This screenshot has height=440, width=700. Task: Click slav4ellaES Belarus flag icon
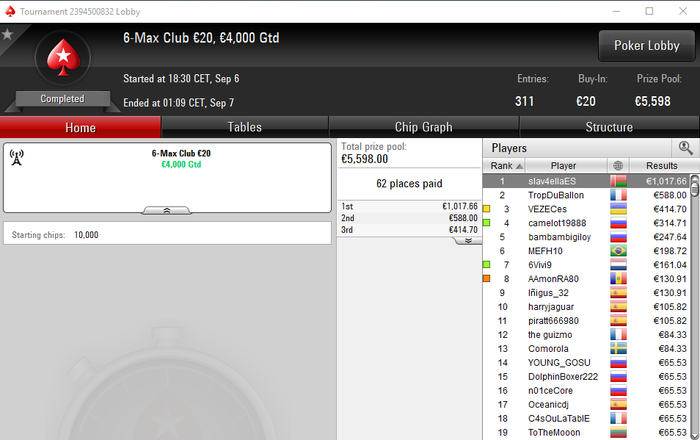coord(618,181)
